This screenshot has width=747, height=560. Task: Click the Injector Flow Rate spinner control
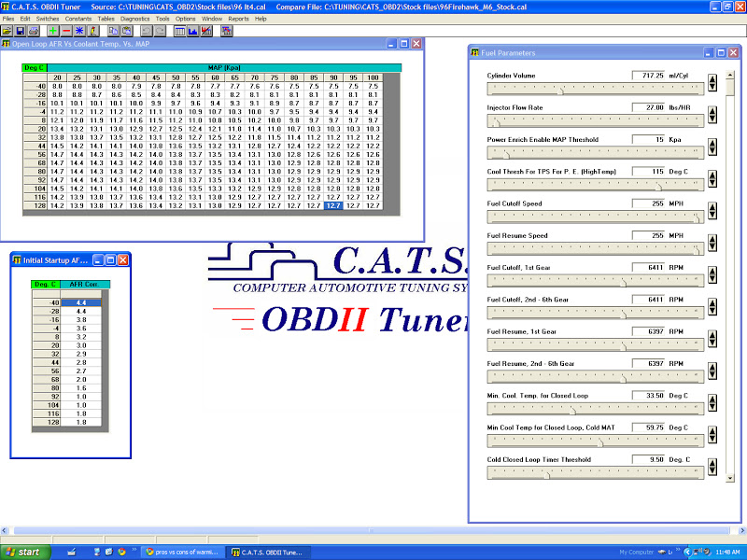(712, 114)
